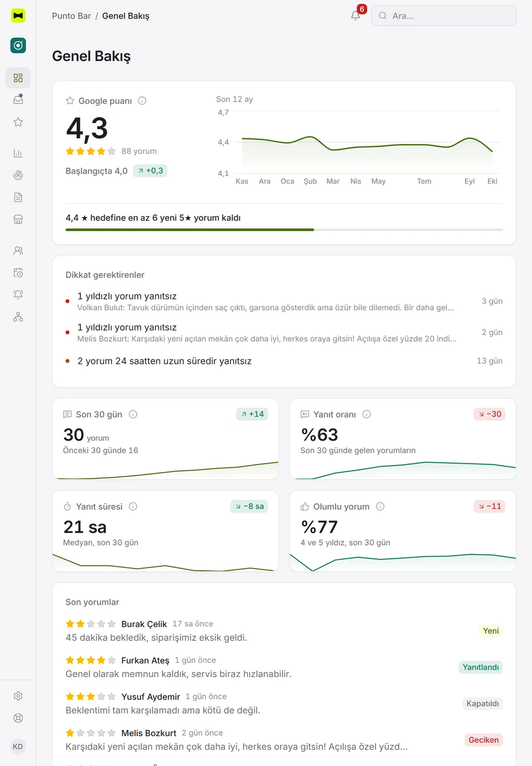
Task: Open Furkan Ateş's review in Son yorumlar
Action: click(x=284, y=667)
